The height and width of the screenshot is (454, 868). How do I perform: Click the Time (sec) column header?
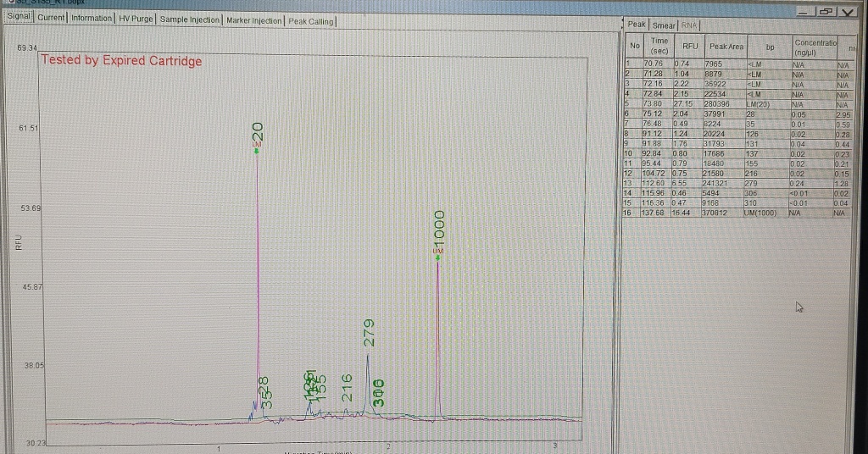pos(659,46)
